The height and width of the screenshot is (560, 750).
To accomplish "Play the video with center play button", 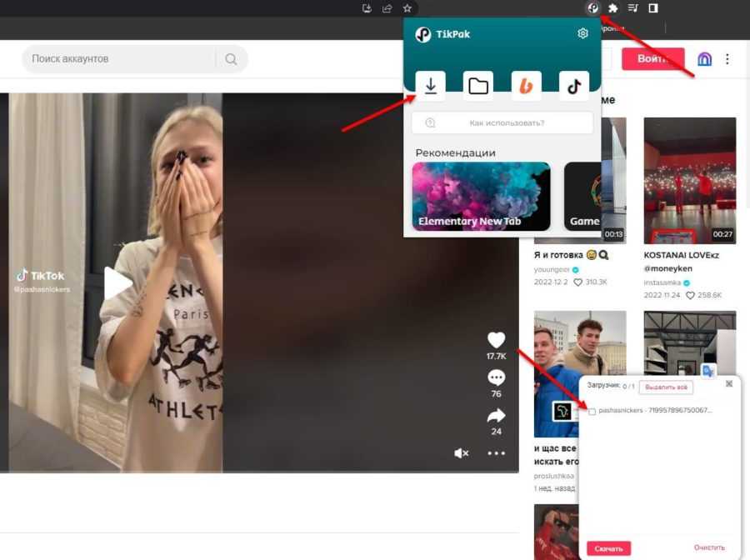I will pos(117,283).
